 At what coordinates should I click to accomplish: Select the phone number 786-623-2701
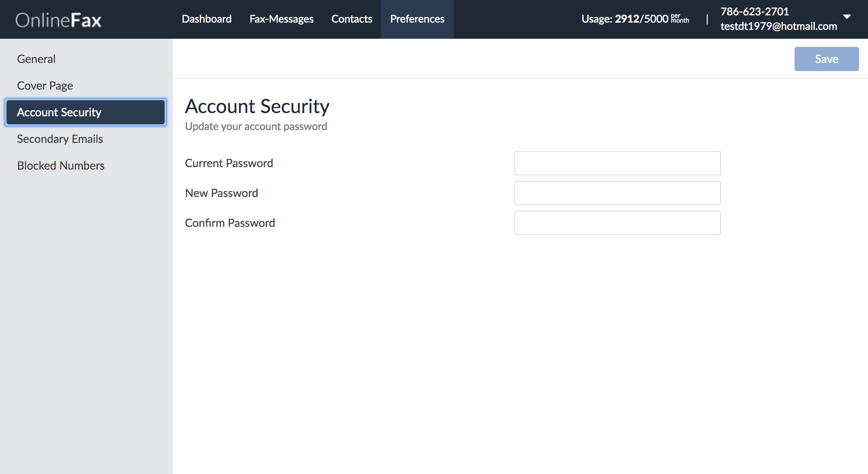755,11
